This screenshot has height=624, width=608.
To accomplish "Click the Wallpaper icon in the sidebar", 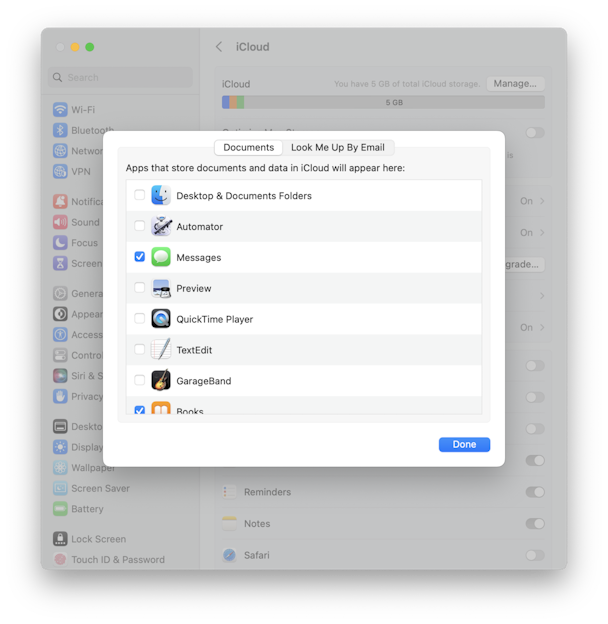I will (x=60, y=468).
